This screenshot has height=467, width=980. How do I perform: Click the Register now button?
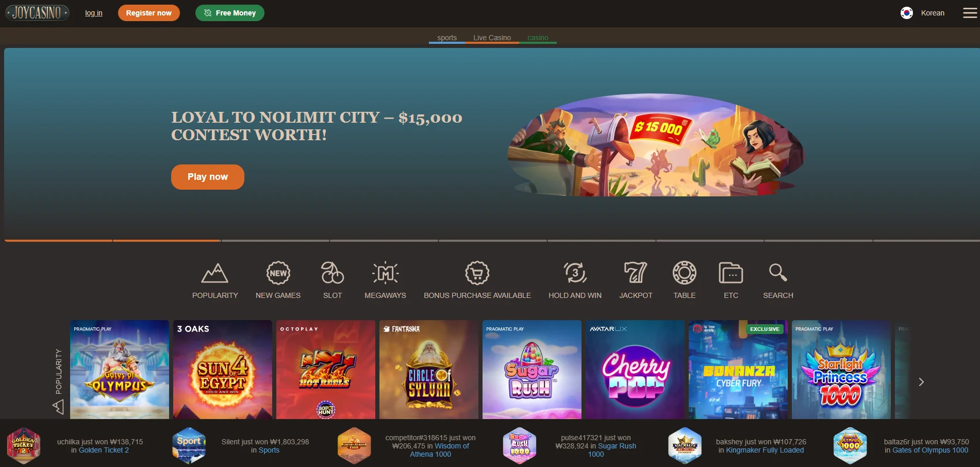149,13
